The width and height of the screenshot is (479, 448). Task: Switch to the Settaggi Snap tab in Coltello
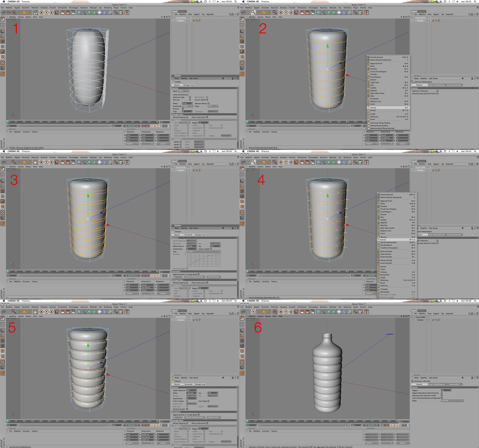[189, 85]
